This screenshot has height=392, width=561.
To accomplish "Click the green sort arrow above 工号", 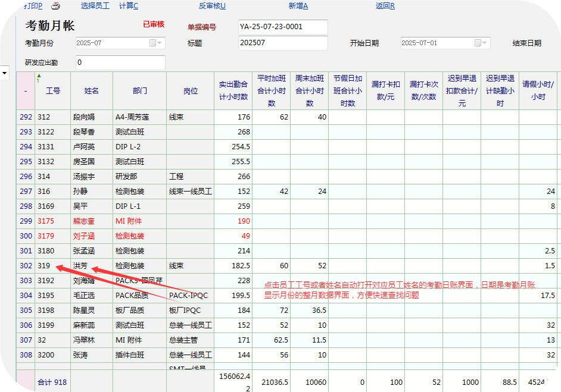I will [39, 76].
